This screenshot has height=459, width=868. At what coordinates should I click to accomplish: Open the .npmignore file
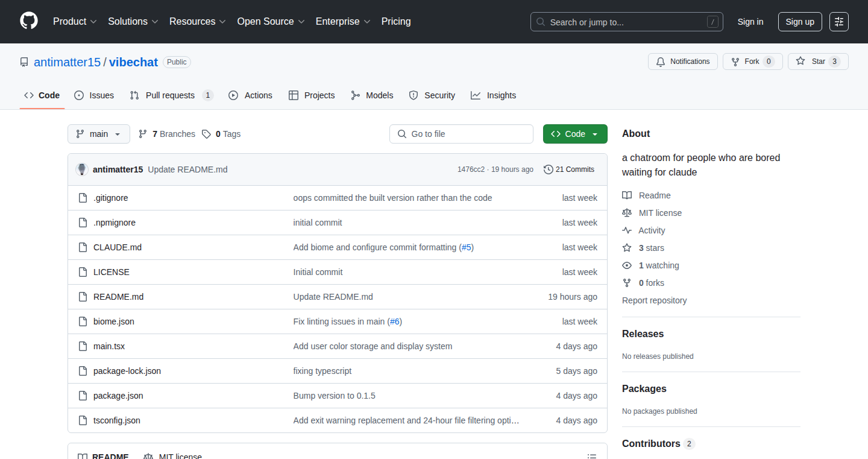pyautogui.click(x=115, y=223)
